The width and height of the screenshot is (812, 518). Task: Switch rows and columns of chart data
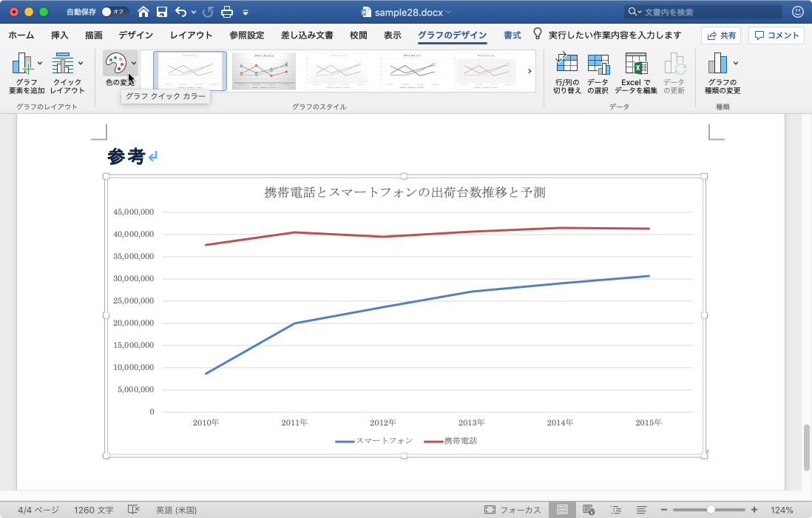tap(566, 73)
